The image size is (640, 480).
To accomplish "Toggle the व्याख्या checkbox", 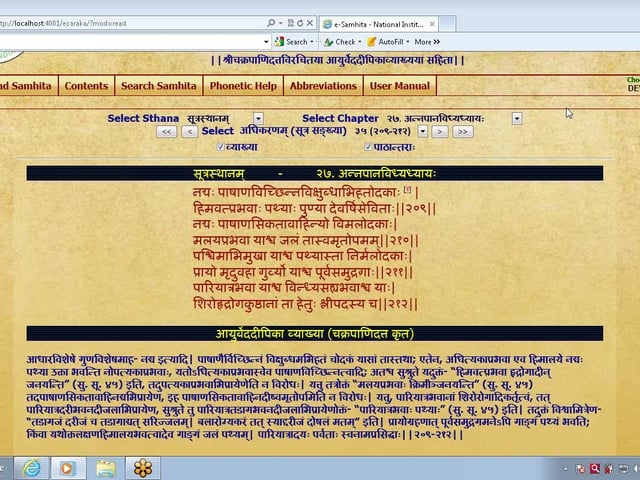I will (x=222, y=147).
